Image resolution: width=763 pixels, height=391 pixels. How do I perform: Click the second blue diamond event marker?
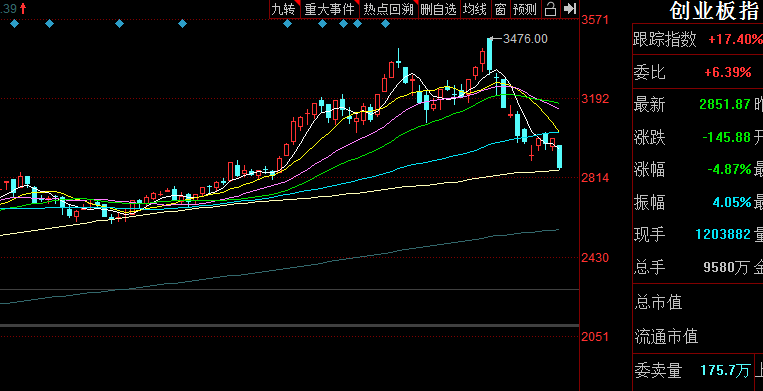49,23
